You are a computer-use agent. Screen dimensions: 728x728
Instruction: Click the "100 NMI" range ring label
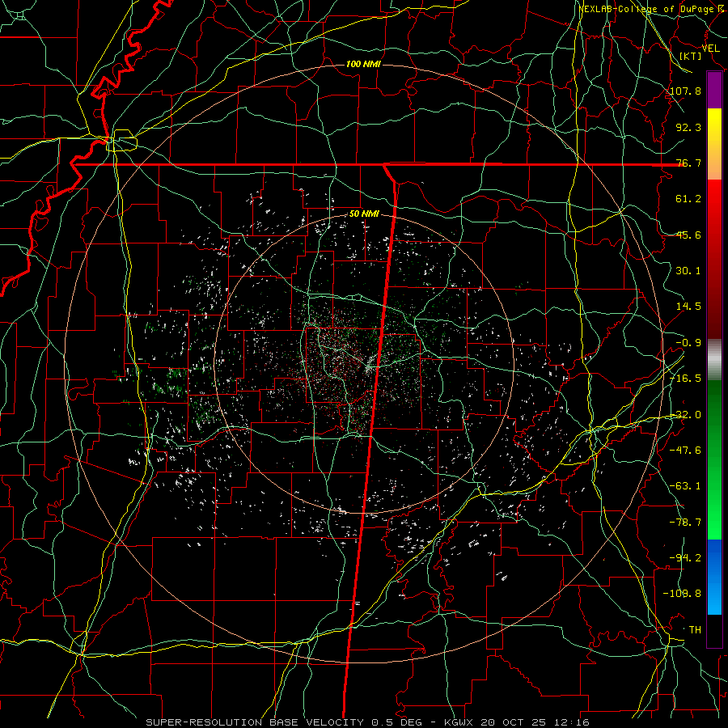pyautogui.click(x=363, y=64)
